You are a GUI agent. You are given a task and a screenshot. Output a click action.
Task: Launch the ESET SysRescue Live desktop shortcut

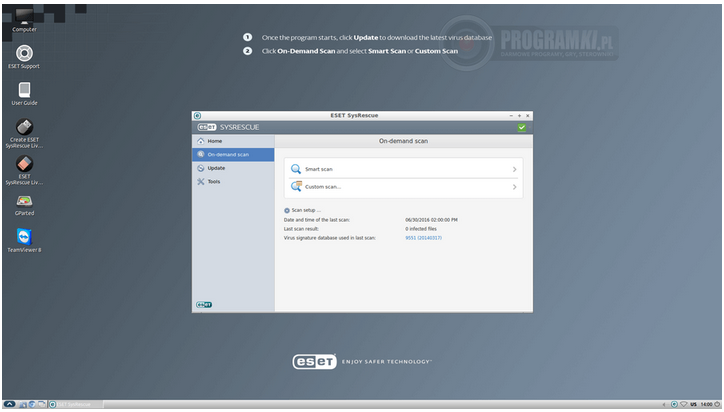pos(24,170)
